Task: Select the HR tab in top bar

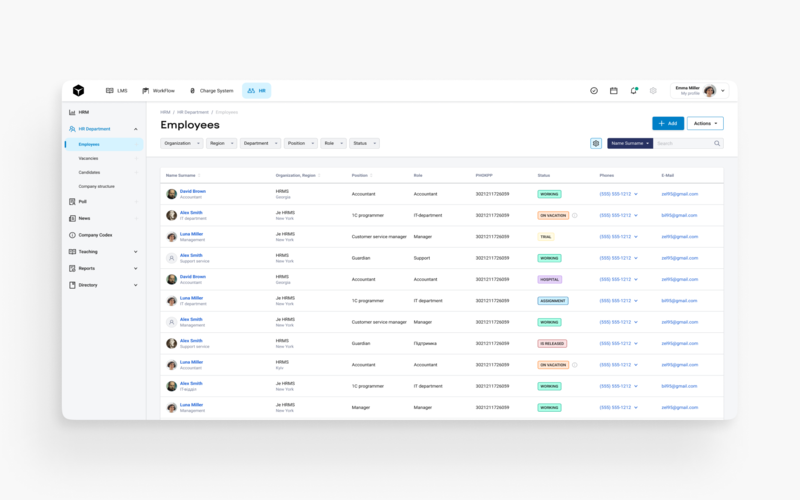Action: pos(257,91)
